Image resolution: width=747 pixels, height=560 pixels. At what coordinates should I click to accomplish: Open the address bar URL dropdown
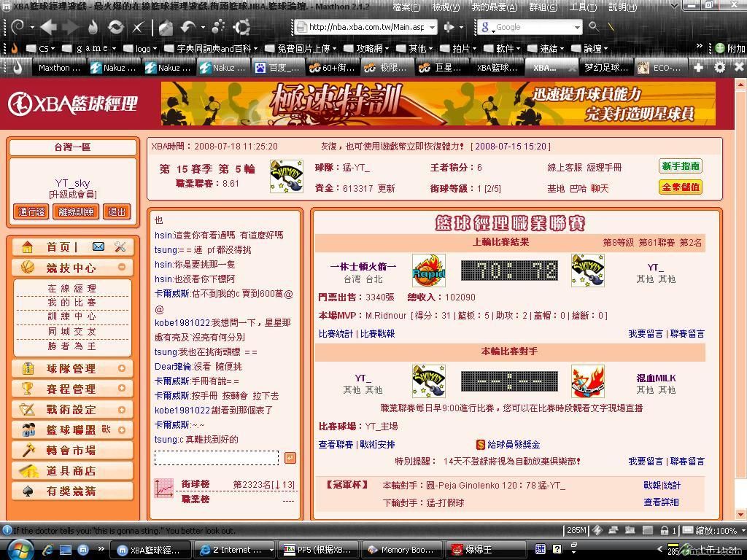[x=432, y=27]
